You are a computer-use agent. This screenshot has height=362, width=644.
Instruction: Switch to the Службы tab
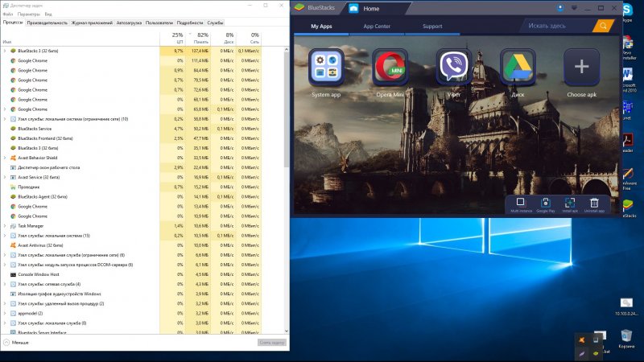[x=215, y=23]
